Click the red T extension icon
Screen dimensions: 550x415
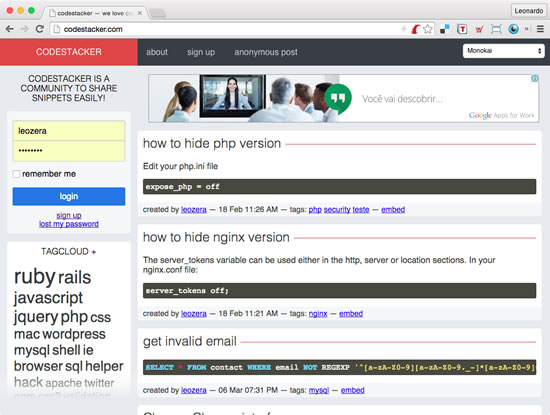click(462, 29)
